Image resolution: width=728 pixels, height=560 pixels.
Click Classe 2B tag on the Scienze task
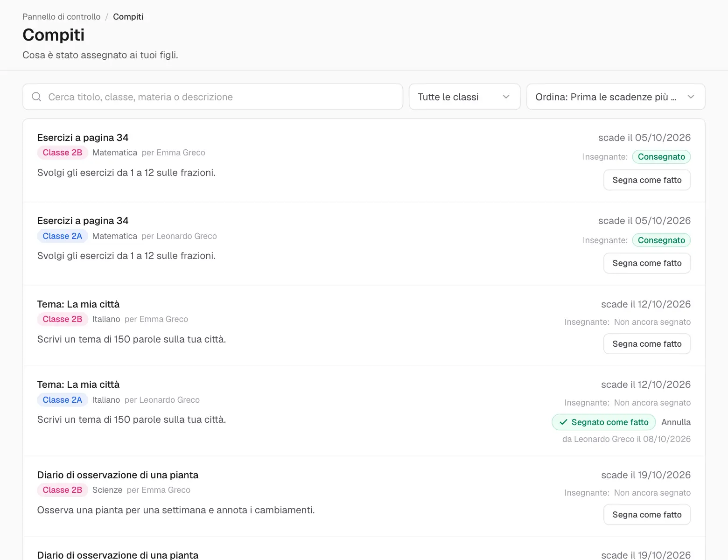(x=63, y=490)
